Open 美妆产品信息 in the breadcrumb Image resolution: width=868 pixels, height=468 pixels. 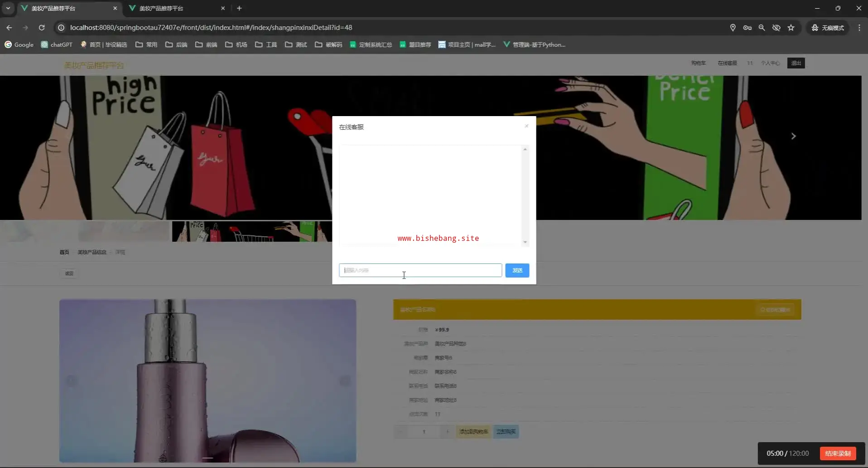tap(92, 252)
